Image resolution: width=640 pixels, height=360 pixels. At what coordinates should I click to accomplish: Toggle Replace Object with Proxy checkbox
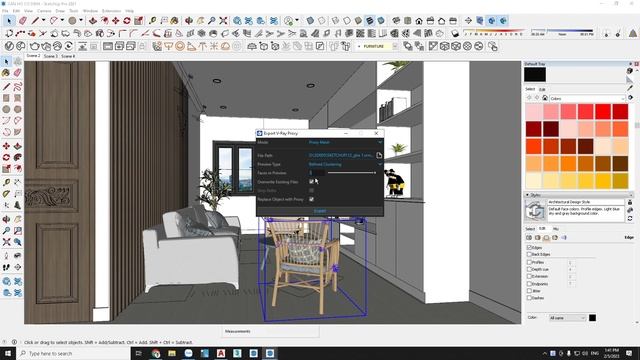[311, 199]
